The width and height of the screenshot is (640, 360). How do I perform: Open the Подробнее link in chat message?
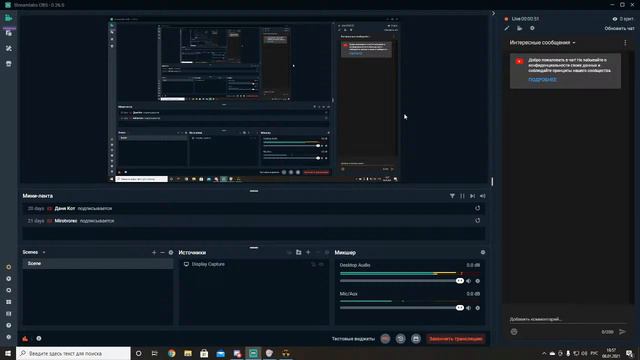tap(542, 79)
